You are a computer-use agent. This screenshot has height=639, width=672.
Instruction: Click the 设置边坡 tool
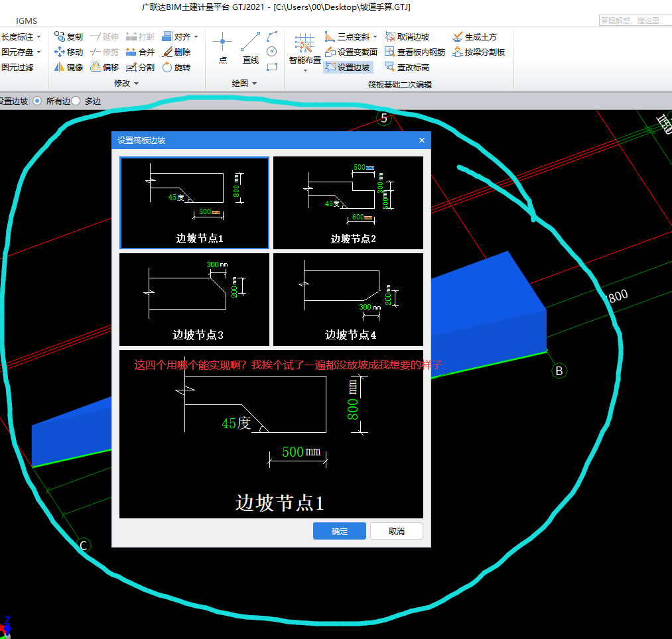tap(348, 67)
